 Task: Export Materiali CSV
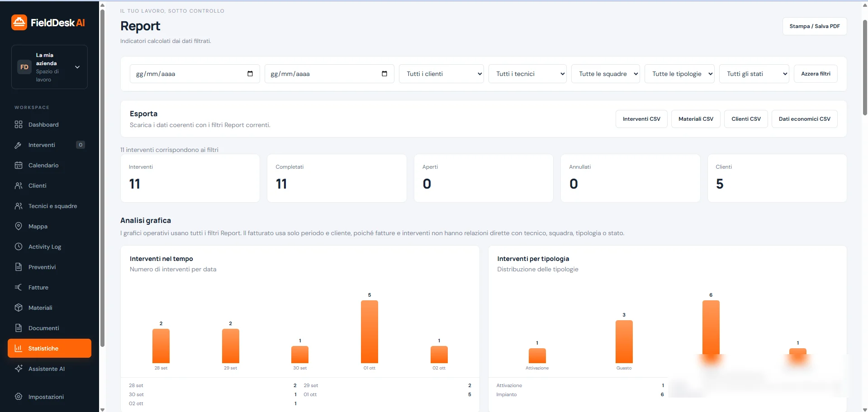[696, 119]
